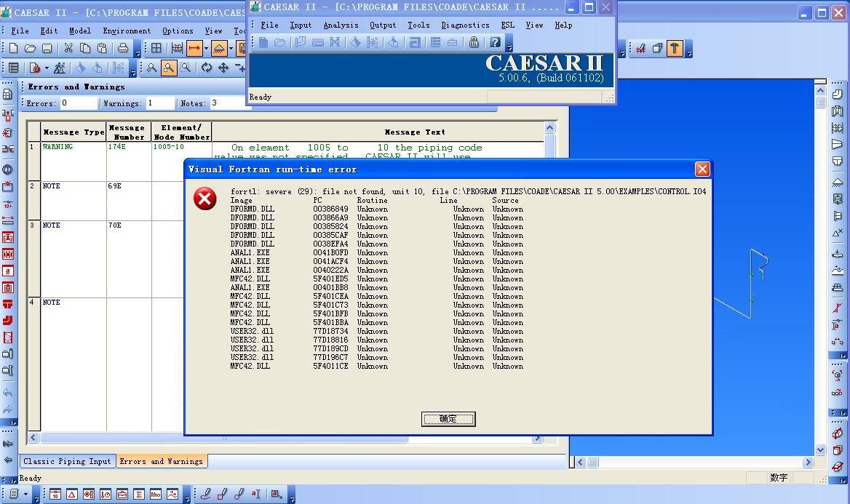Click the pan four-arrow icon
850x504 pixels.
point(223,68)
